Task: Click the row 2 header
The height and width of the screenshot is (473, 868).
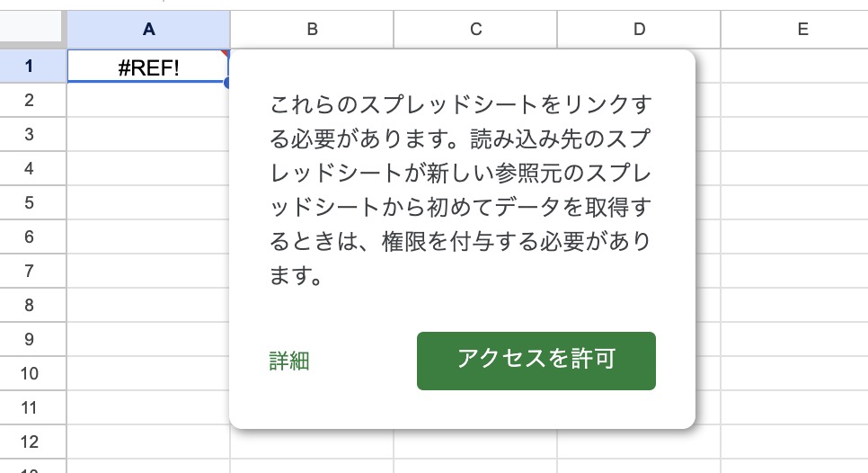Action: (29, 100)
